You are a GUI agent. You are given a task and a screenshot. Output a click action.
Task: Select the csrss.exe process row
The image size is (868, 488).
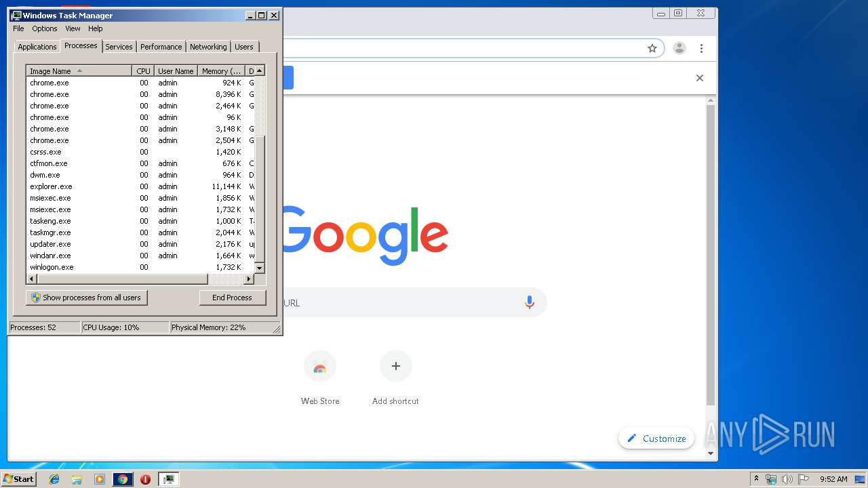[140, 152]
